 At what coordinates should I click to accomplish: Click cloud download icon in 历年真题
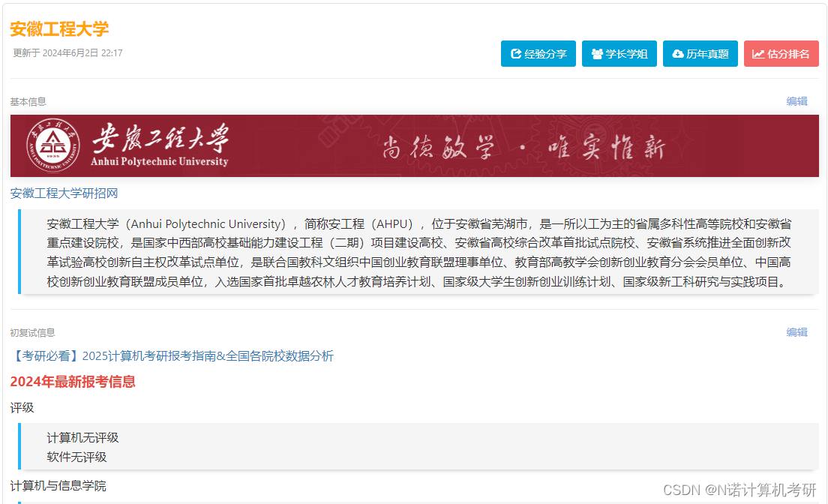678,54
